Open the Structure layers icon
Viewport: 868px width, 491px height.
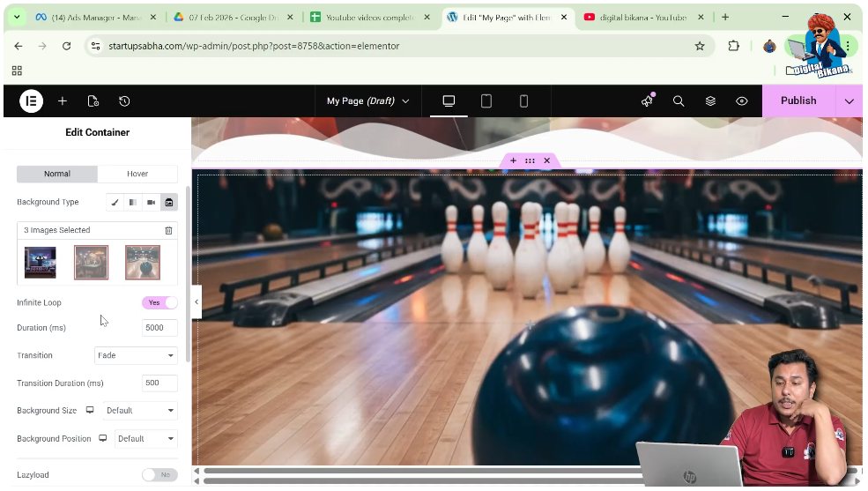point(710,101)
